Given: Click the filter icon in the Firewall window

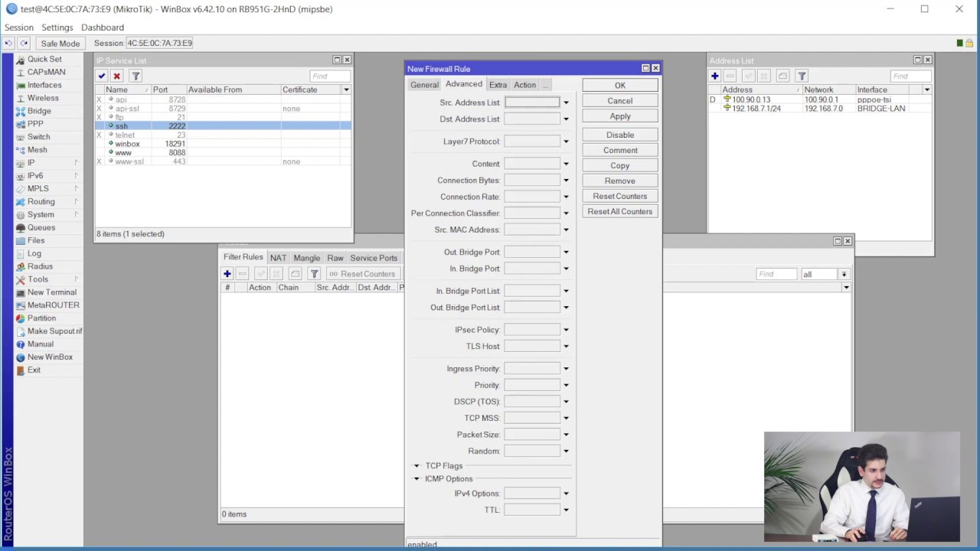Looking at the screenshot, I should pos(314,274).
